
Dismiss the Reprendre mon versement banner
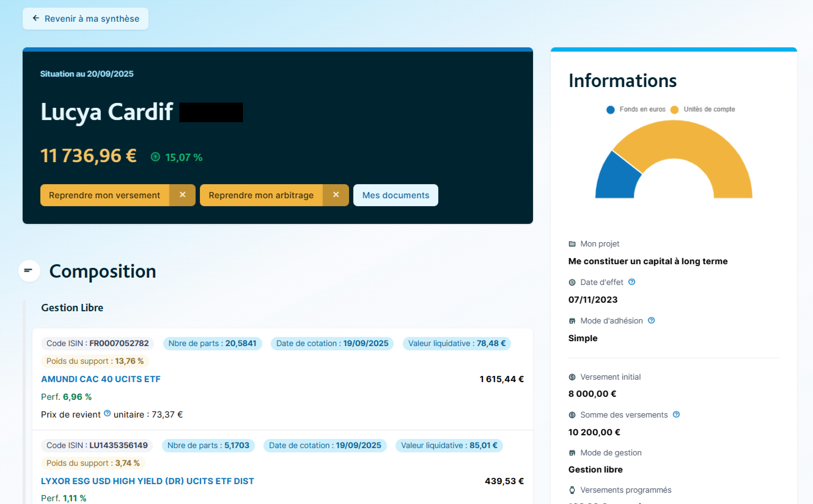click(x=183, y=195)
